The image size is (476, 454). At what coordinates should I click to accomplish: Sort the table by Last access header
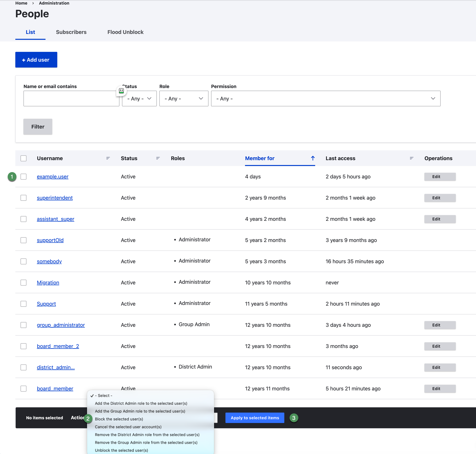tap(340, 158)
